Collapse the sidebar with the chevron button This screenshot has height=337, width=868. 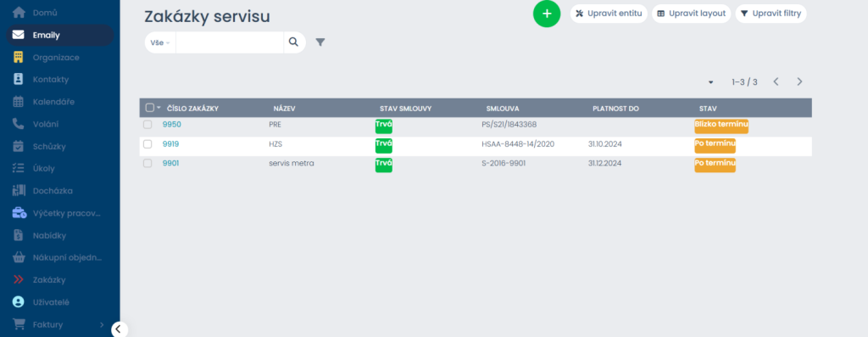pos(118,329)
